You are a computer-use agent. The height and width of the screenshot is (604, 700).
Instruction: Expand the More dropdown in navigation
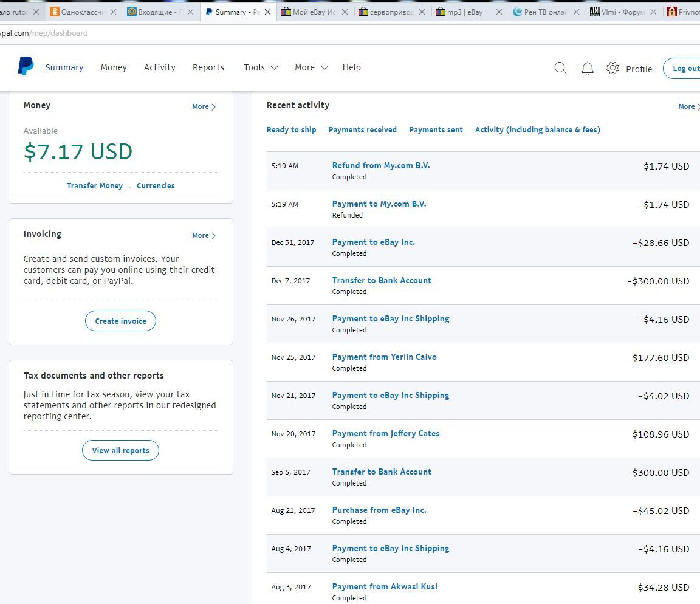coord(311,67)
